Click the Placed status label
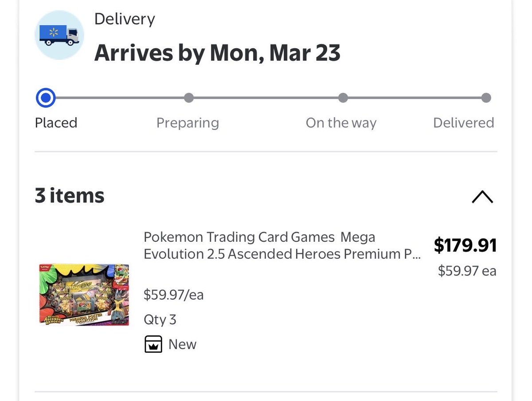Image resolution: width=532 pixels, height=401 pixels. [x=56, y=123]
